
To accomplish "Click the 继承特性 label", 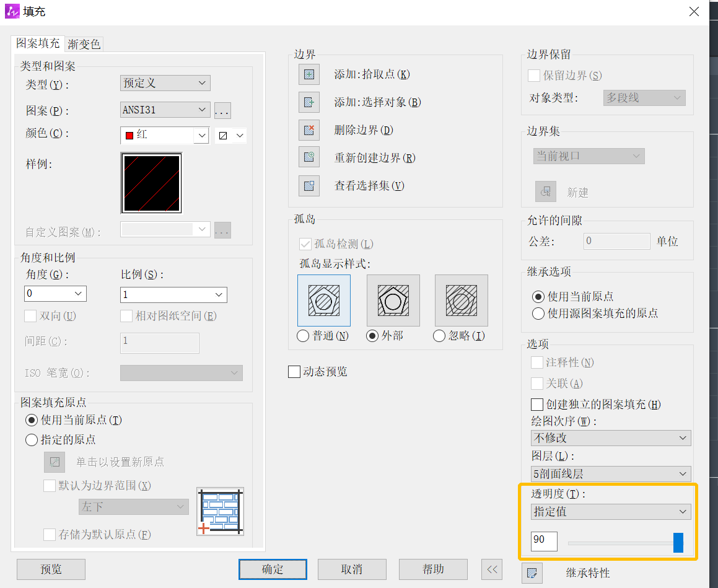I will tap(588, 573).
